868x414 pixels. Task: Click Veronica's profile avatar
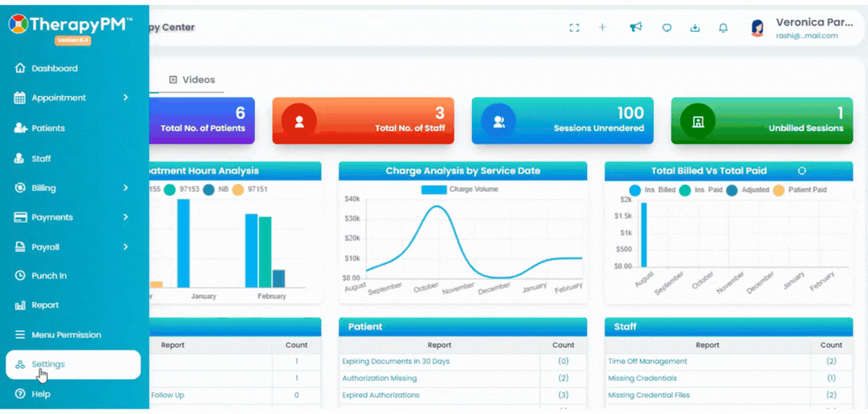(757, 28)
